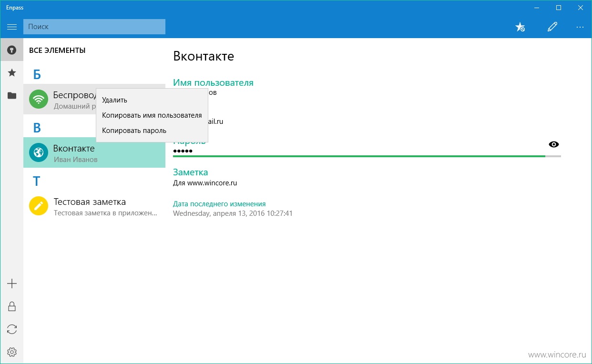Lock the vault with padlock icon
592x364 pixels.
tap(12, 306)
